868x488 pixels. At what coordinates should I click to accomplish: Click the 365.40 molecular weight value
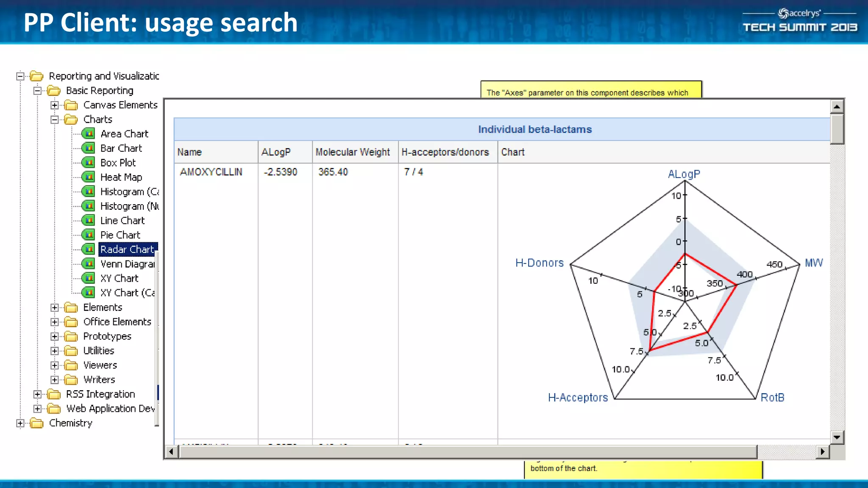pyautogui.click(x=333, y=172)
